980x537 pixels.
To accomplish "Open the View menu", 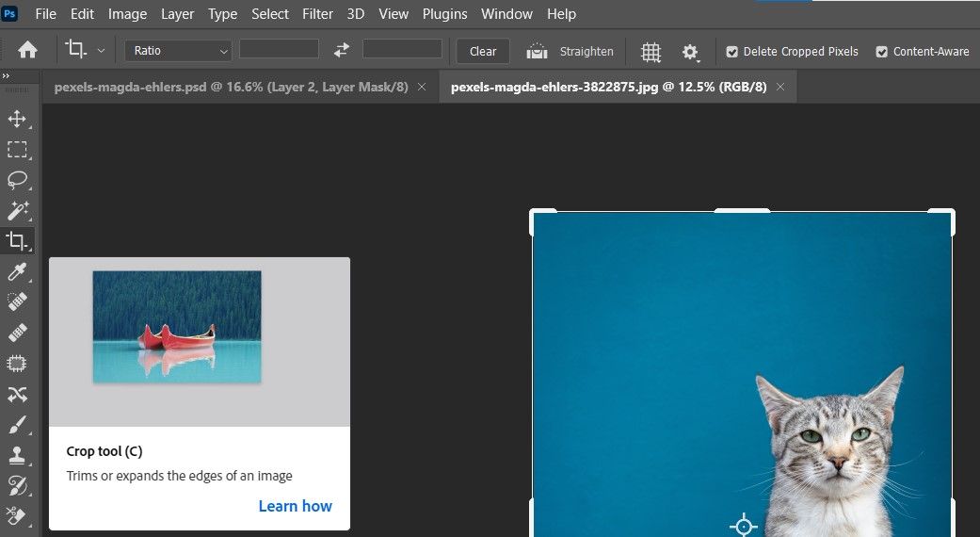I will [x=394, y=14].
